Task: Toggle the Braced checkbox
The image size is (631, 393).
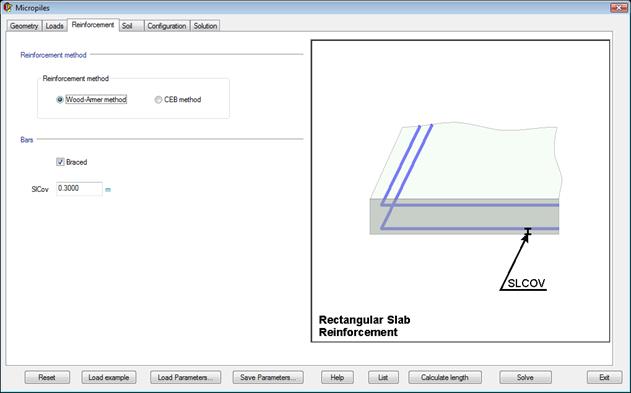Action: click(60, 162)
